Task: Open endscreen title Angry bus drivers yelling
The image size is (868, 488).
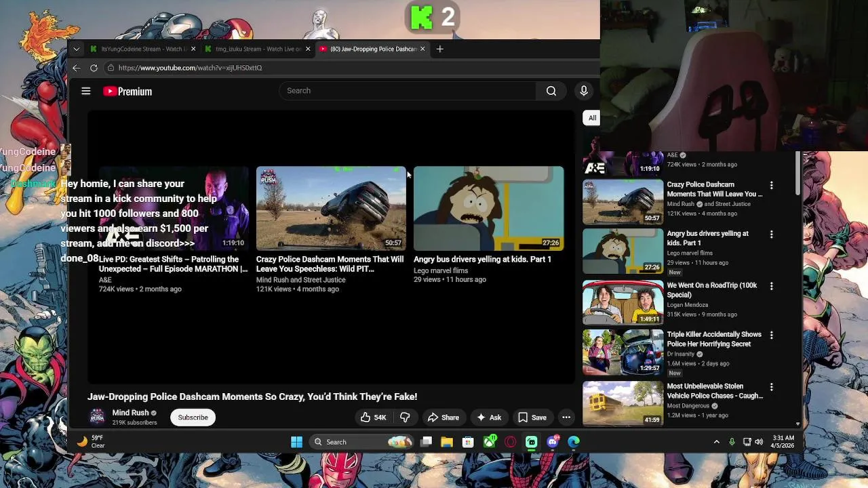Action: click(482, 259)
